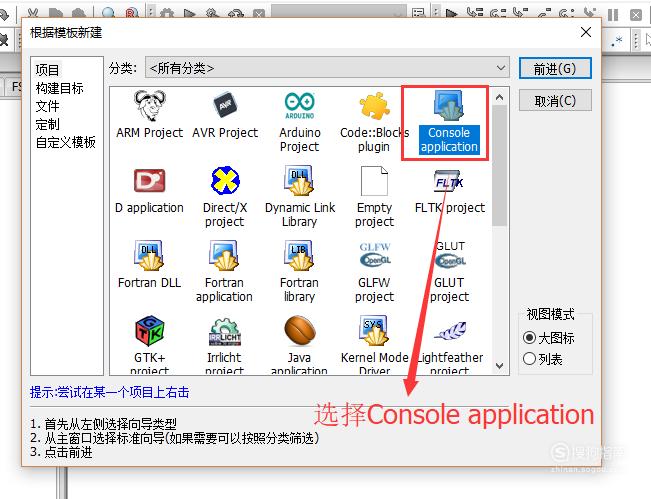
Task: Close the 根据模板新建 dialog
Action: (x=586, y=32)
